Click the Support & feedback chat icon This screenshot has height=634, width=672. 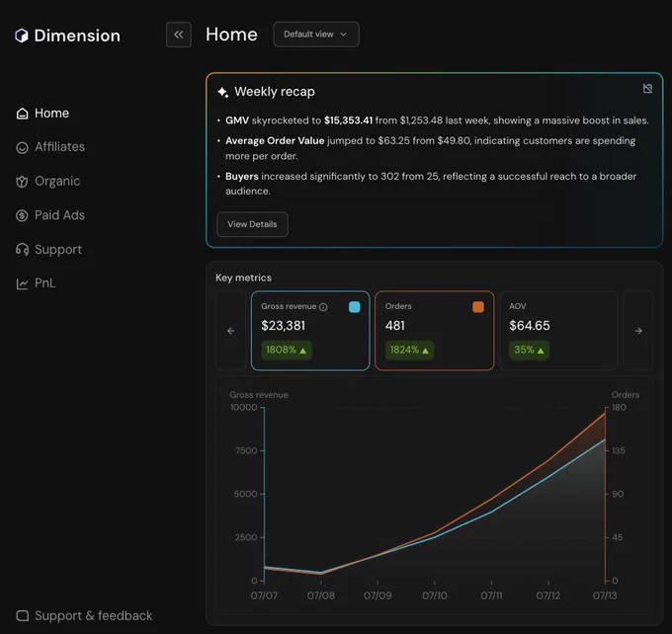coord(23,615)
